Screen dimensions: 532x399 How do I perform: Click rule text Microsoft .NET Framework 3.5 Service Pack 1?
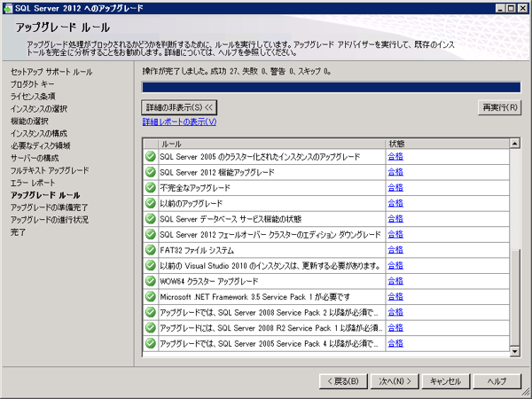tap(254, 297)
